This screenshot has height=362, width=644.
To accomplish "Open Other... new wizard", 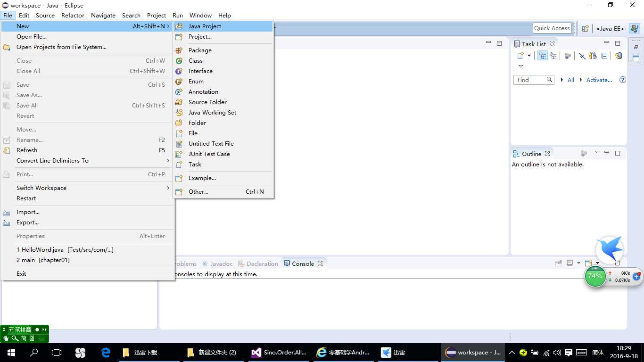I will [223, 192].
